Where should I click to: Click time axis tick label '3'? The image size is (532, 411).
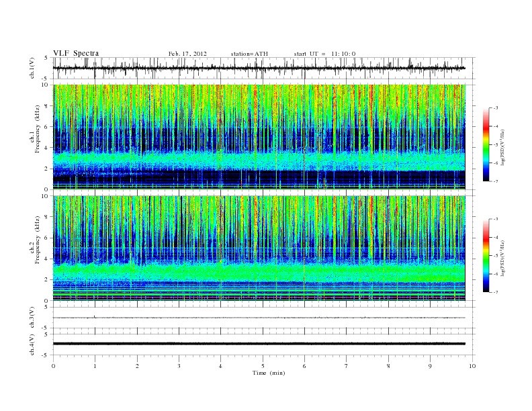tap(179, 366)
